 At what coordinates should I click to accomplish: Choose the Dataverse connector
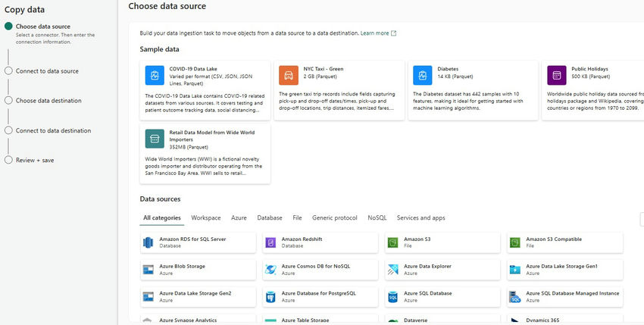click(x=442, y=320)
